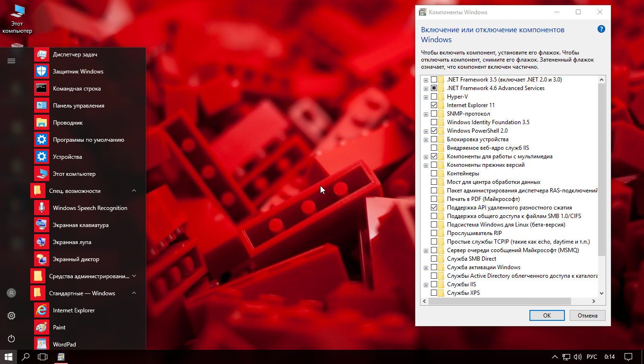Start Narrator icon (Экранный диктор)
Viewport: 644px width, 364px height.
click(42, 259)
